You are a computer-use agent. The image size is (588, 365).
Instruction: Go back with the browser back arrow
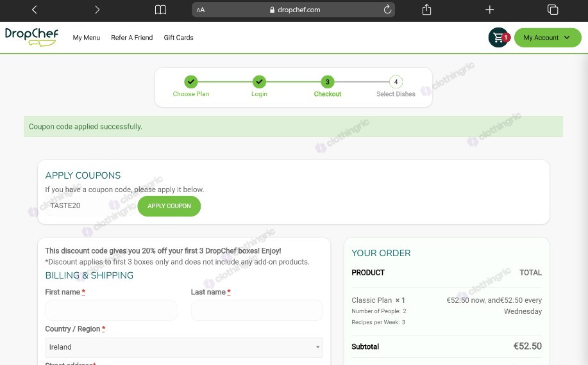(35, 10)
